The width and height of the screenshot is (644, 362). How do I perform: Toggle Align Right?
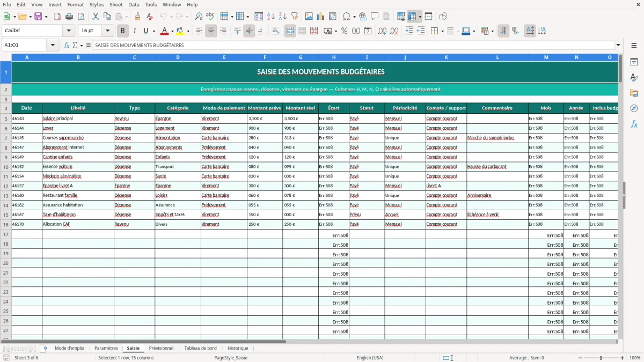click(223, 31)
